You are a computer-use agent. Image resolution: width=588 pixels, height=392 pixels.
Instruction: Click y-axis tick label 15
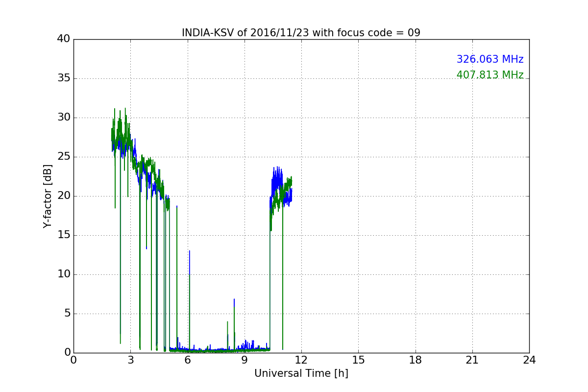[63, 235]
